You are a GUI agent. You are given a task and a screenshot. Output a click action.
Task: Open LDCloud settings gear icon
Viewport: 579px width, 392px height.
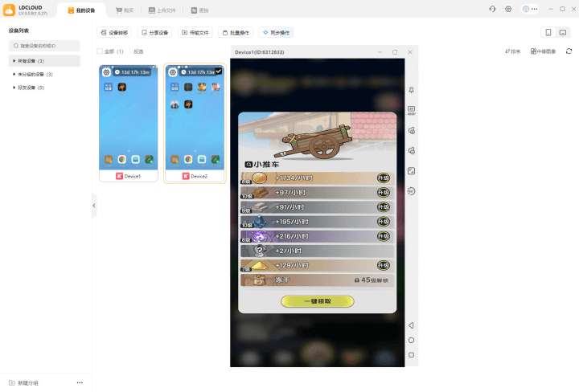click(508, 9)
